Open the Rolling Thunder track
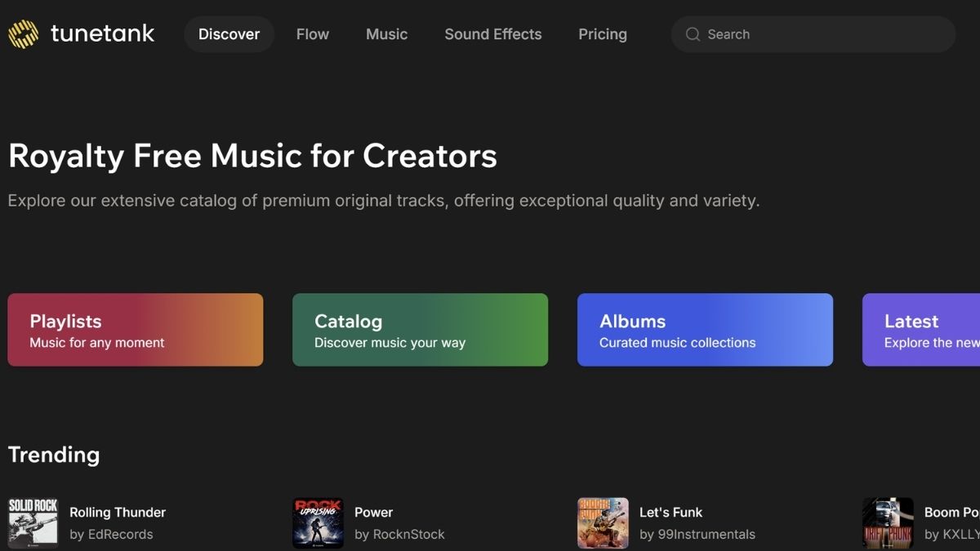The image size is (980, 551). coord(118,513)
